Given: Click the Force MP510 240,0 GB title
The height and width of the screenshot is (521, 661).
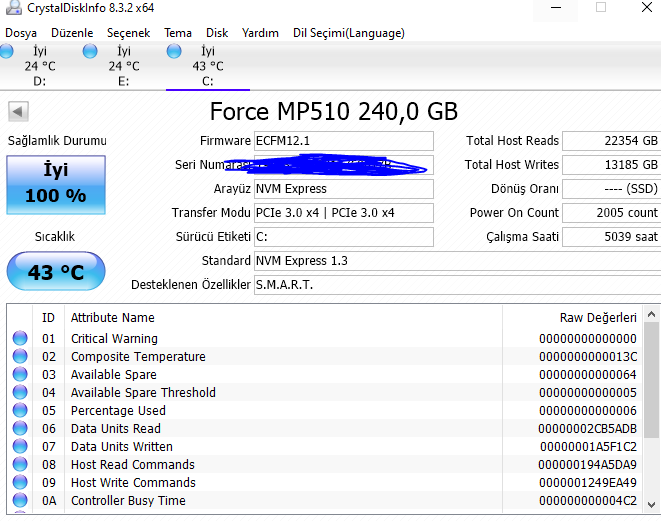Looking at the screenshot, I should tap(333, 112).
